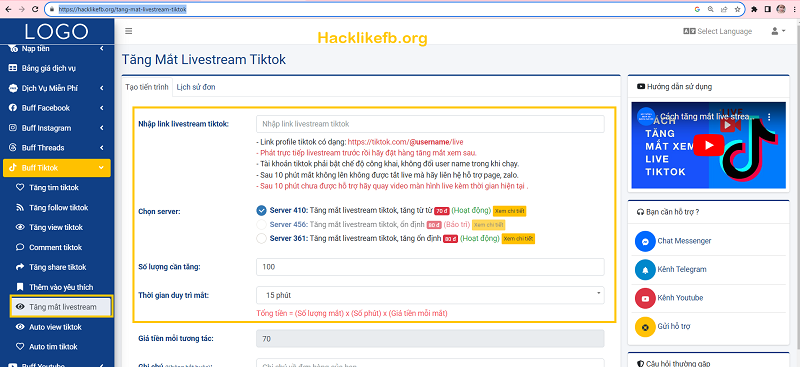Click the Gửi hỗ trợ link text
The image size is (800, 367).
674,327
